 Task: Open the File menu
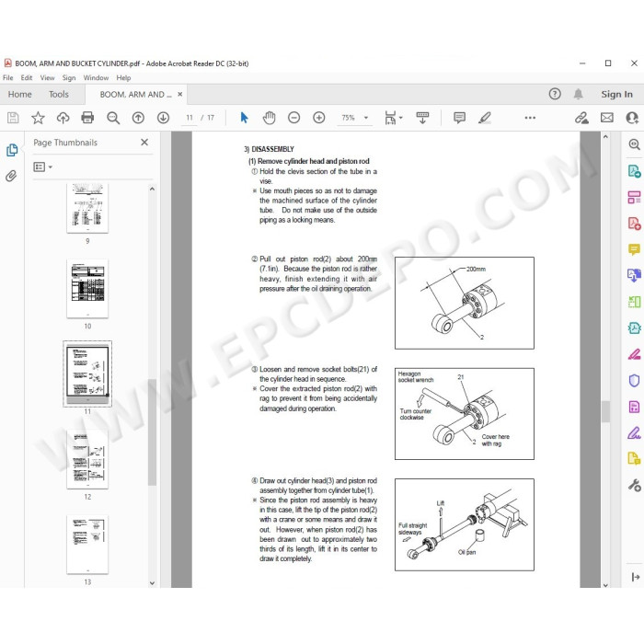tap(7, 77)
